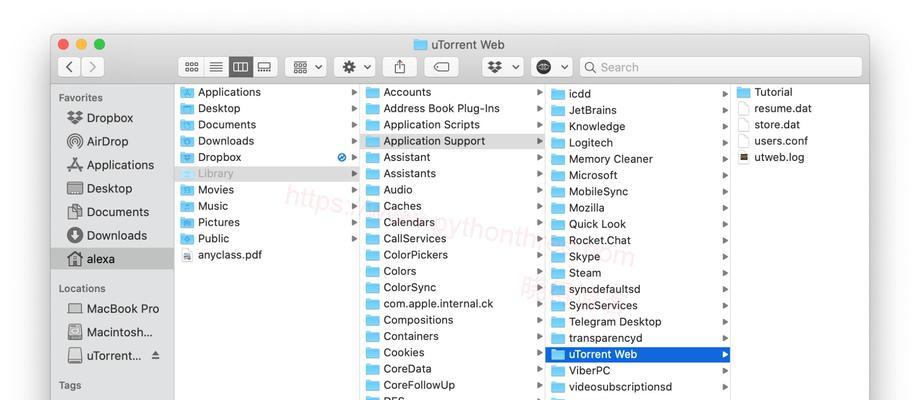The width and height of the screenshot is (920, 400).
Task: Select the Mozilla folder
Action: pyautogui.click(x=638, y=208)
